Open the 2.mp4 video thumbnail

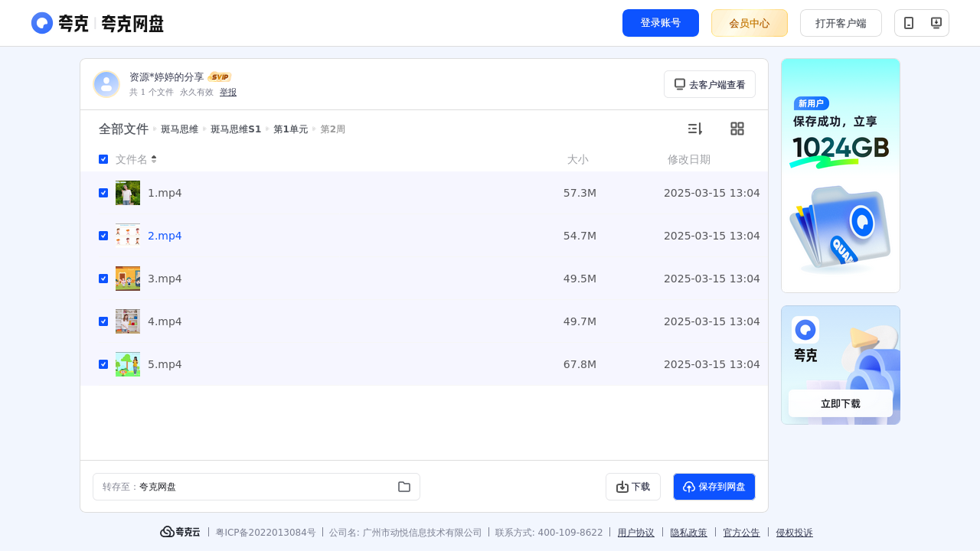pyautogui.click(x=128, y=236)
